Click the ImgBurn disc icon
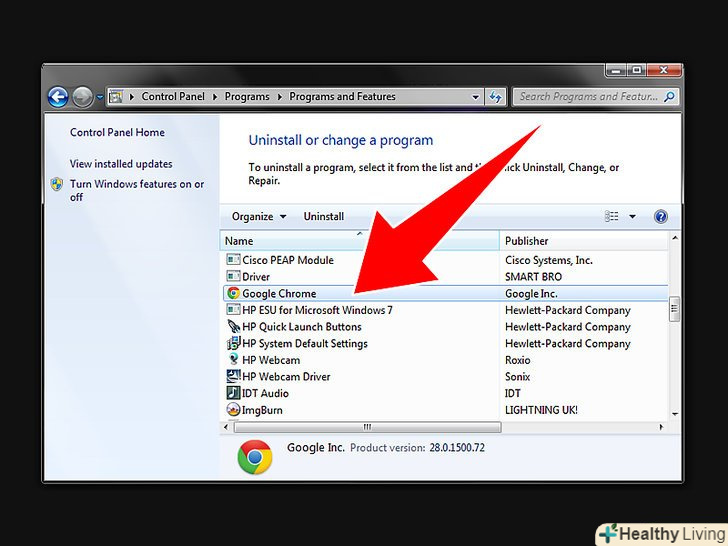Viewport: 728px width, 546px height. point(233,410)
